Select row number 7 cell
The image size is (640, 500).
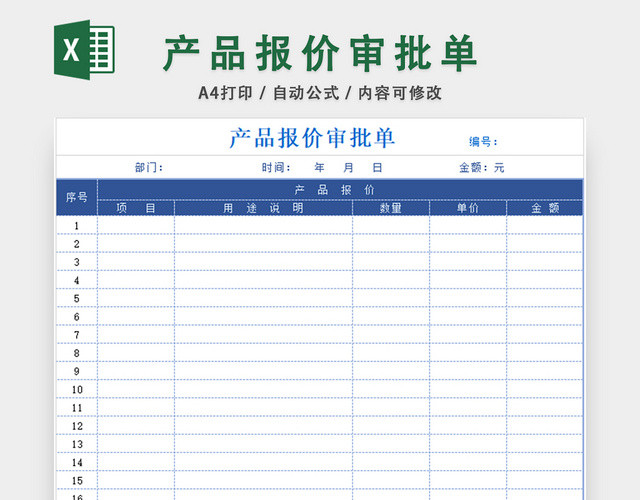point(77,335)
